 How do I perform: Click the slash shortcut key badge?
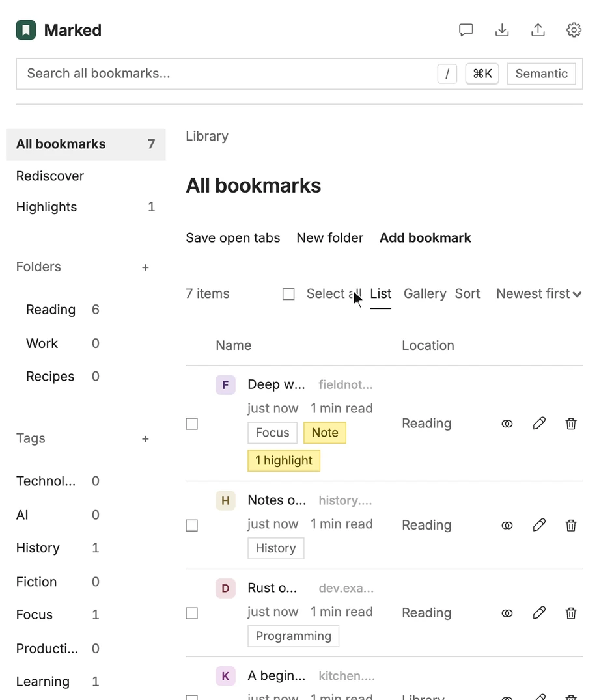[447, 74]
